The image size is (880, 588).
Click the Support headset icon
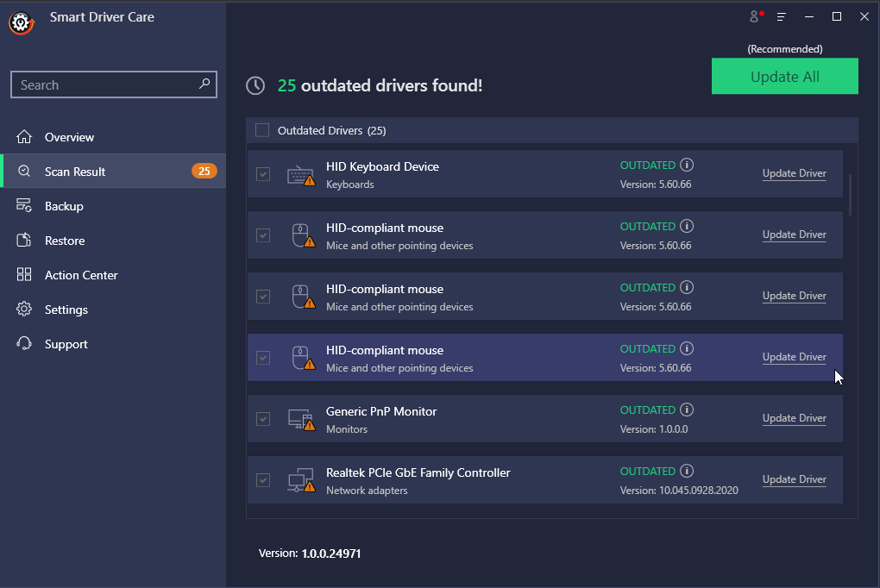pyautogui.click(x=24, y=343)
